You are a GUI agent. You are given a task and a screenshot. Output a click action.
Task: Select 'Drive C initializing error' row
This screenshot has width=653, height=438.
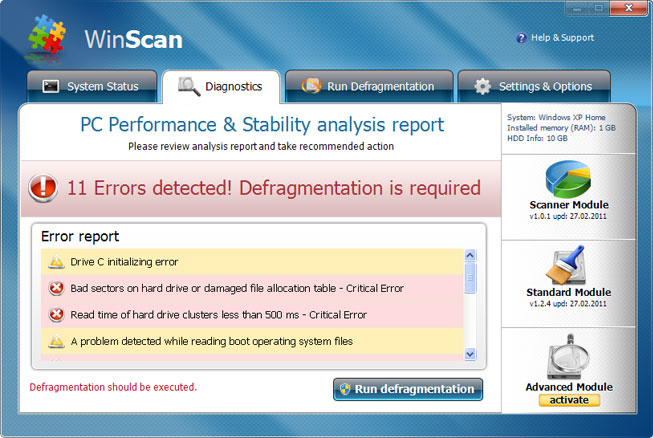pyautogui.click(x=252, y=262)
